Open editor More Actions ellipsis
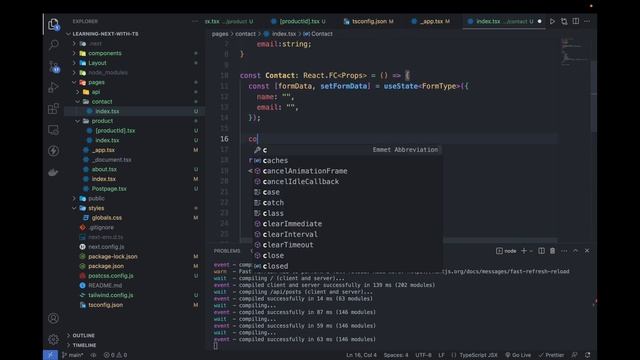Screen dimensions: 640x360 tap(587, 21)
